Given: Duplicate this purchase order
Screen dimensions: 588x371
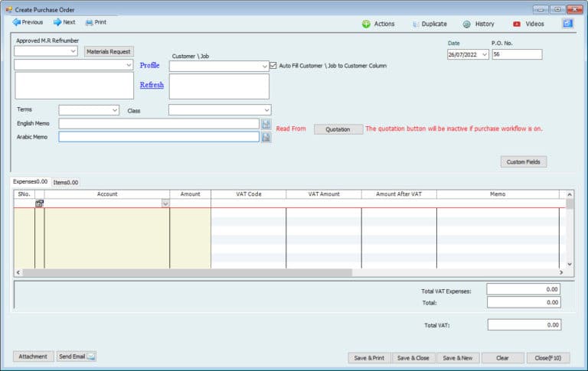Looking at the screenshot, I should pos(430,24).
